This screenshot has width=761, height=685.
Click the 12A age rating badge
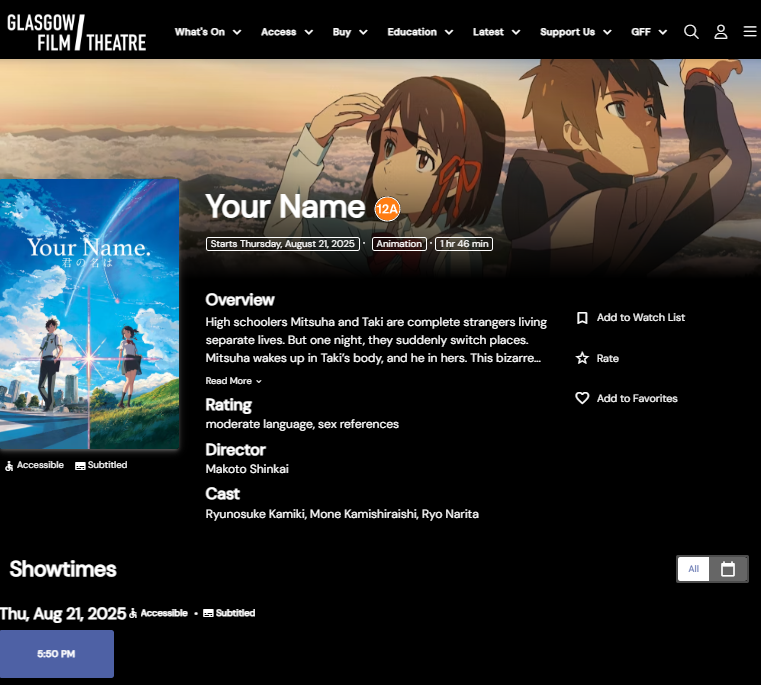(387, 209)
